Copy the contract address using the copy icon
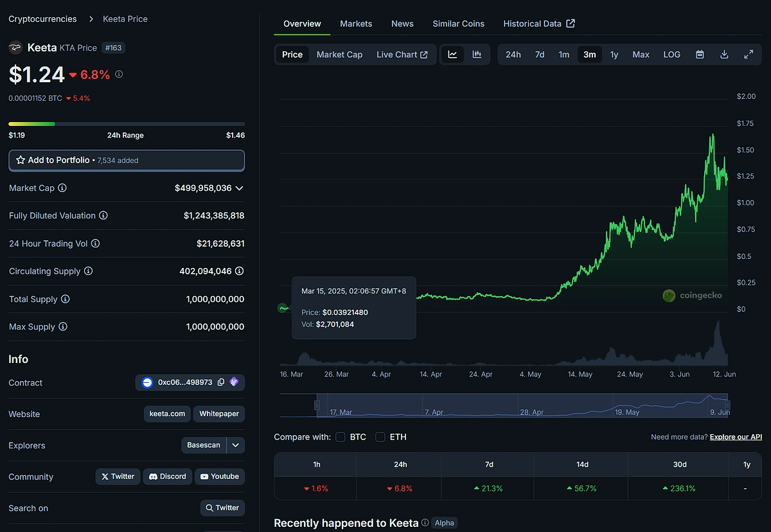 (221, 382)
